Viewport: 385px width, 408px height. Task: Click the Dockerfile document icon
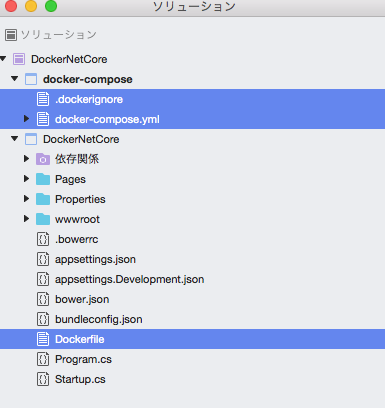point(43,339)
